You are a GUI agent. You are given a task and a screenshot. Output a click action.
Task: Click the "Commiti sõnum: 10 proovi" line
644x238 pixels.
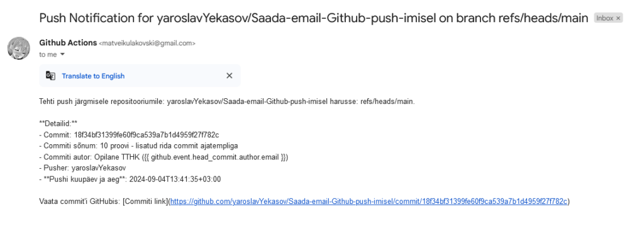138,146
